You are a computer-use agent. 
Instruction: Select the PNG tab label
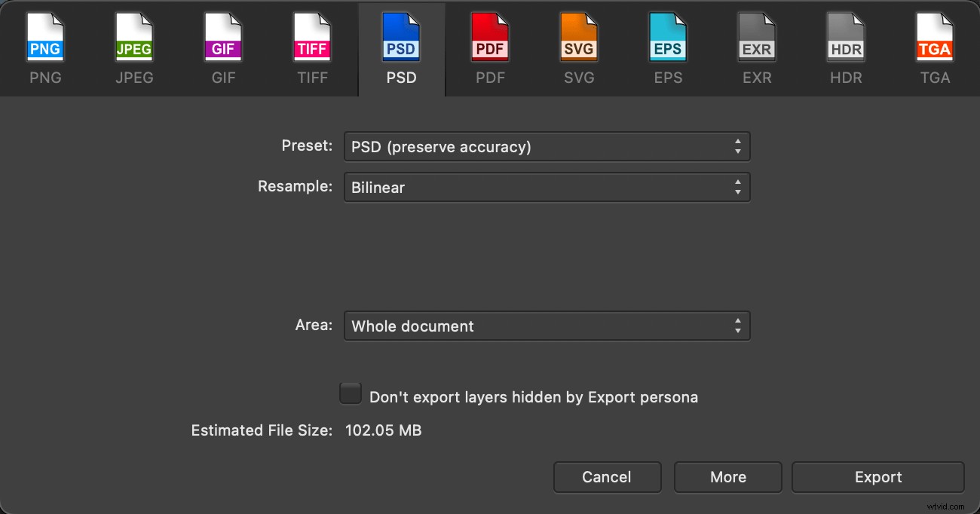(45, 77)
